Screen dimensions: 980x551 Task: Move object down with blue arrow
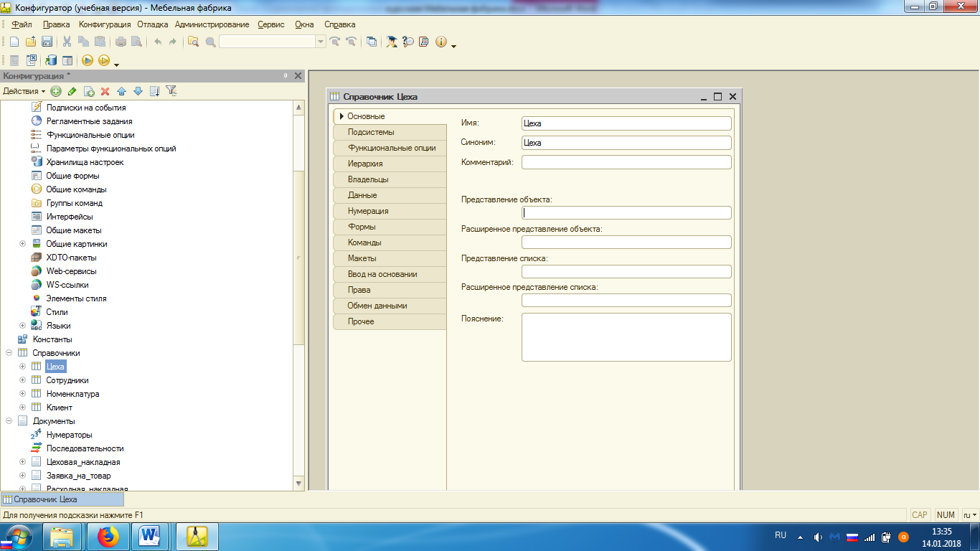pyautogui.click(x=138, y=91)
